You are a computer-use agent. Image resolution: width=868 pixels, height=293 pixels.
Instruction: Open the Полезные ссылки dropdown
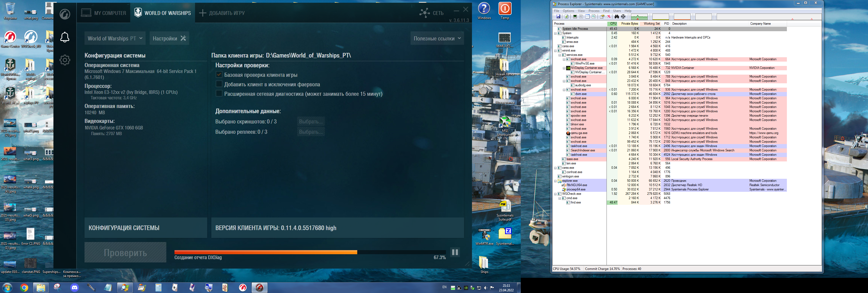click(x=437, y=39)
